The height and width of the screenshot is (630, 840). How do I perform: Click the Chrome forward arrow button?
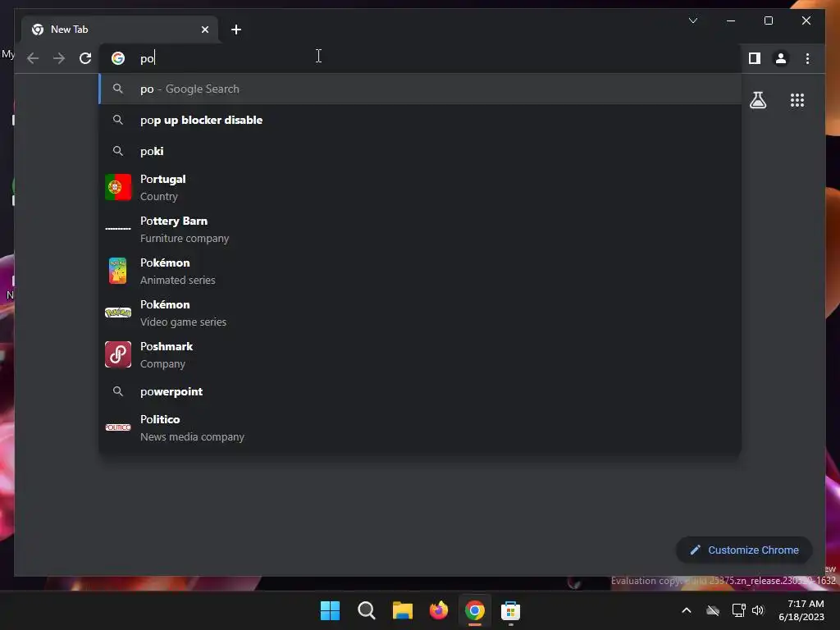coord(59,58)
